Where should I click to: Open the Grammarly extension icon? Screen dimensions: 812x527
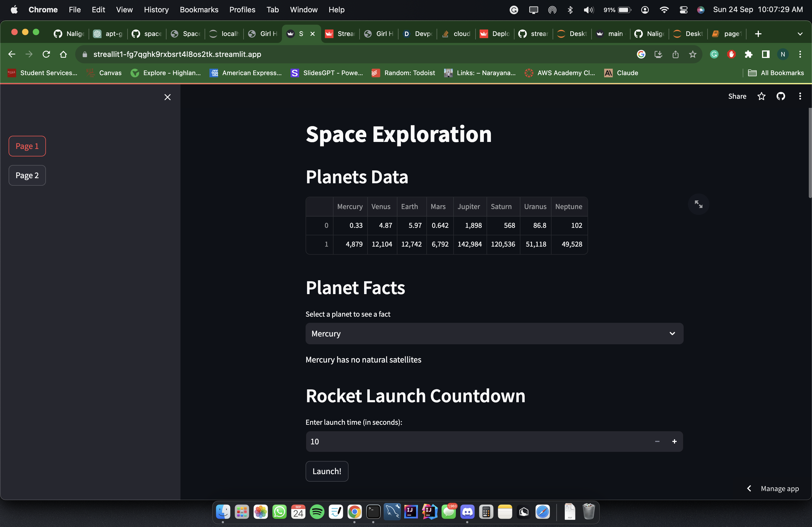coord(714,54)
